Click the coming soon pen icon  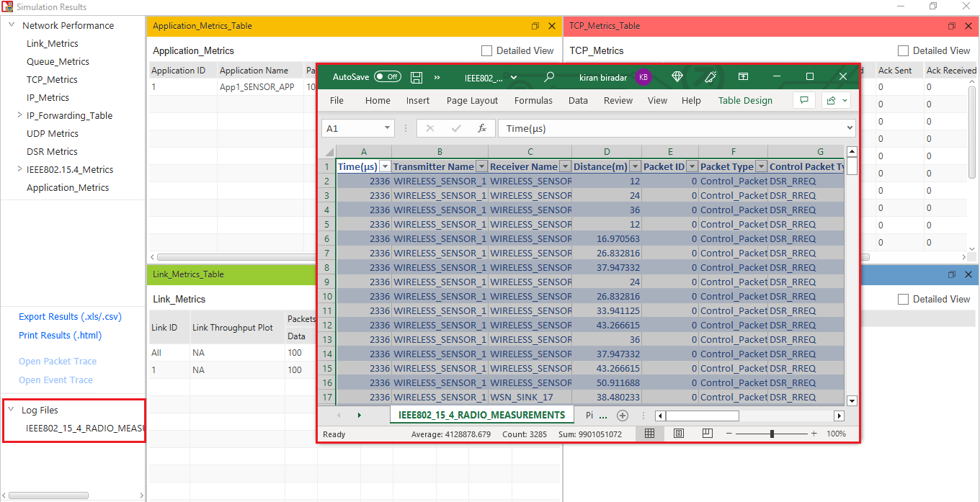tap(710, 77)
